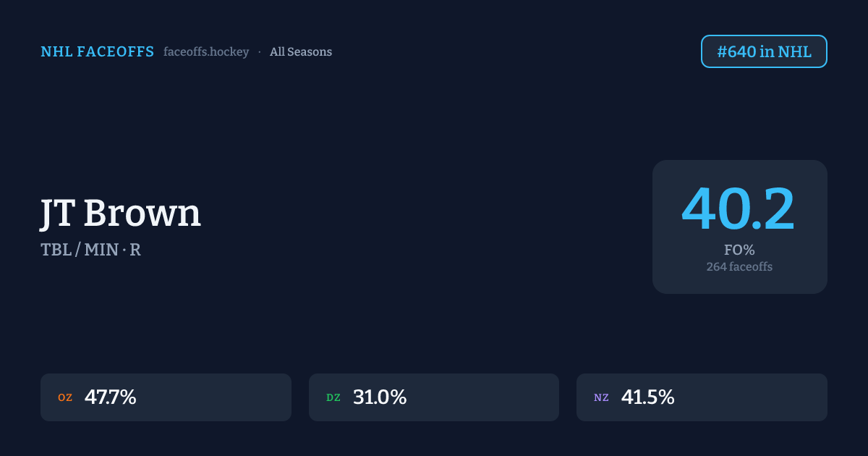The image size is (868, 456).
Task: Select the All Seasons label
Action: pos(301,52)
